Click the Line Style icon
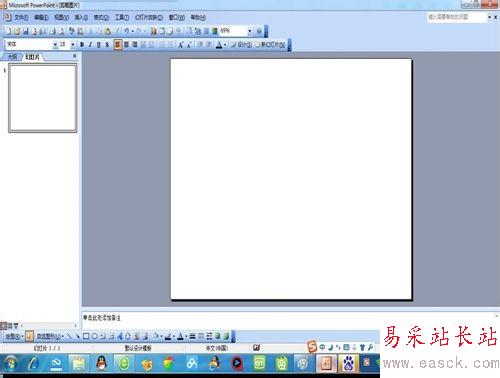Screen dimensions: 500x378 click(192, 336)
